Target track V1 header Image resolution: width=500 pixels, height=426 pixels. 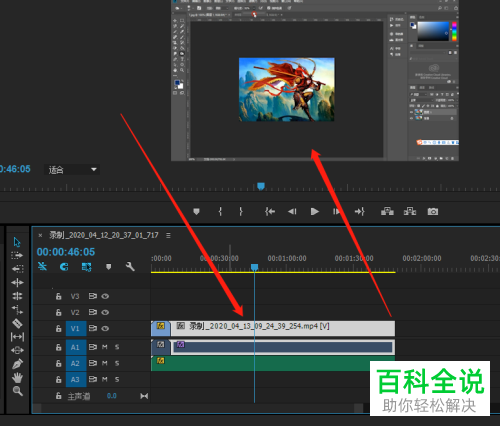pos(76,329)
